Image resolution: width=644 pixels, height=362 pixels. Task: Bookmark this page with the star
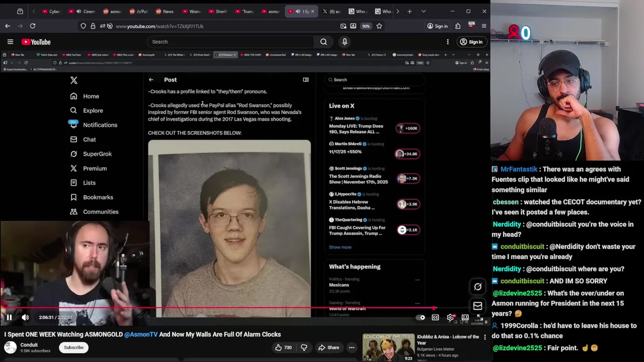[x=379, y=26]
